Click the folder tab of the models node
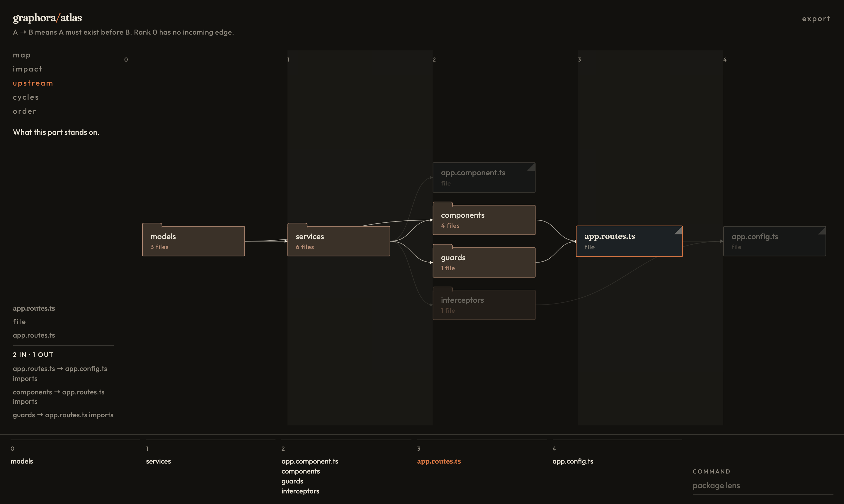The image size is (844, 504). point(152,225)
